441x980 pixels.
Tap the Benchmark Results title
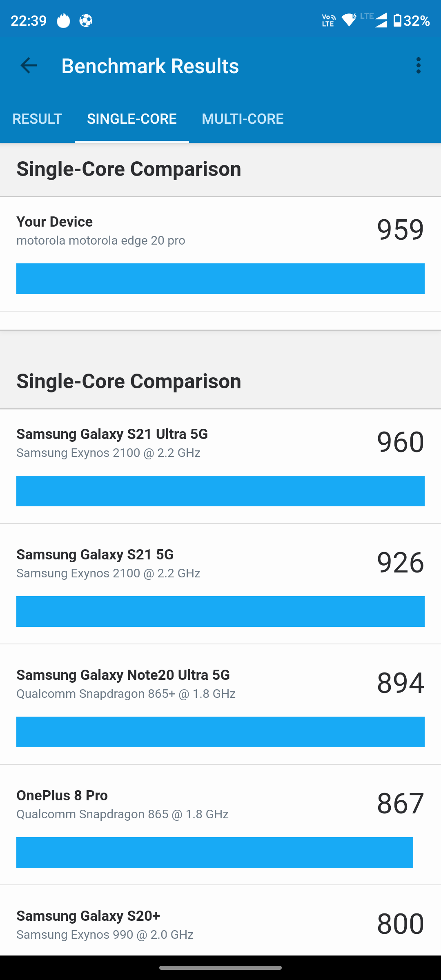tap(150, 66)
